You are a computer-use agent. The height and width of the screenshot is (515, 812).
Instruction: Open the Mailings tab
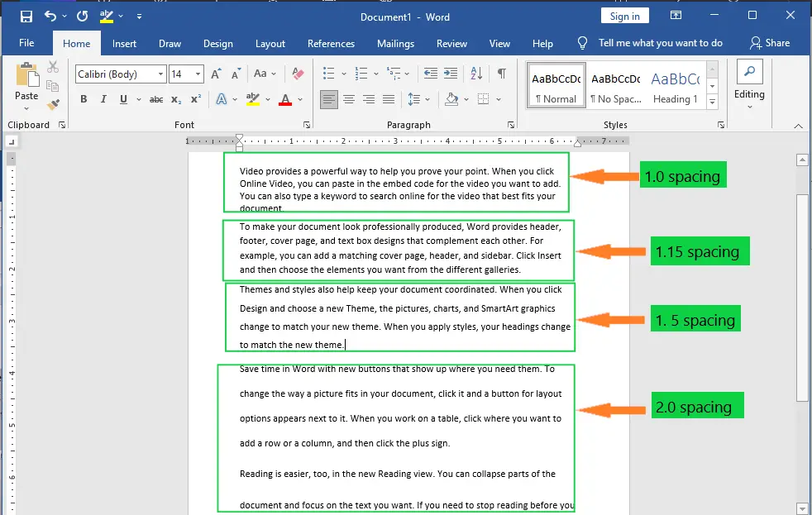[x=395, y=43]
